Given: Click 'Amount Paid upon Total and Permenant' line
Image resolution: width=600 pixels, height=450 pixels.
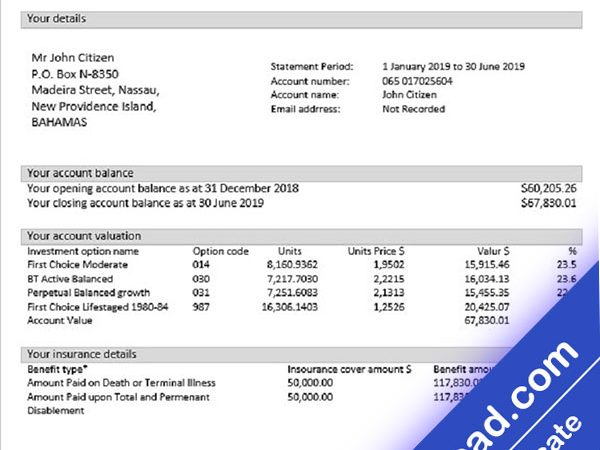Looking at the screenshot, I should click(118, 397).
